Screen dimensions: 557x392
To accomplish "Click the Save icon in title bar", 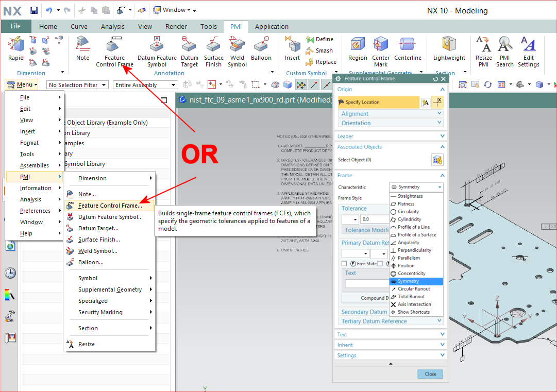I will pos(33,10).
